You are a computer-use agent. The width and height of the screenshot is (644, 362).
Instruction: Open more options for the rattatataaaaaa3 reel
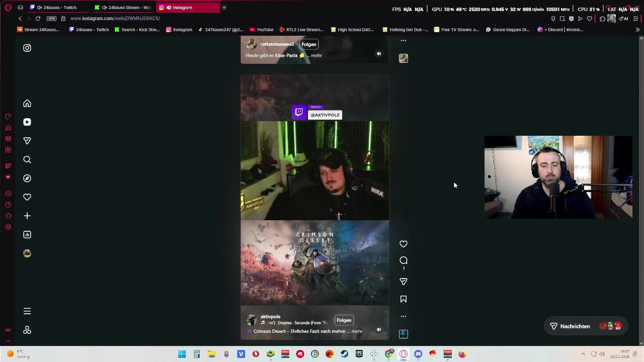point(404,40)
